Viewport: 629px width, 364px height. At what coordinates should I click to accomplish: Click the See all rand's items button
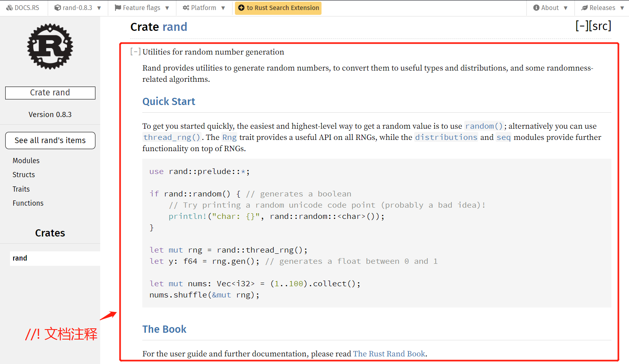tap(50, 140)
